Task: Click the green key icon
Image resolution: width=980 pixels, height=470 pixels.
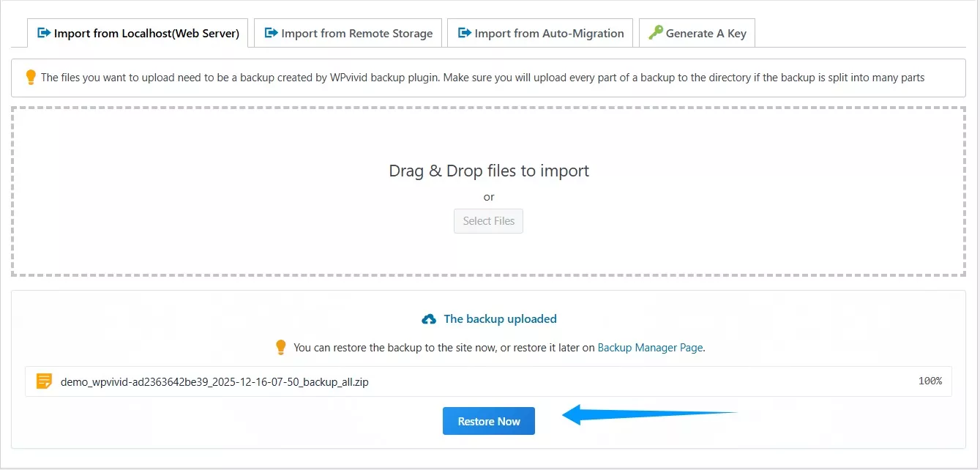Action: (x=655, y=33)
